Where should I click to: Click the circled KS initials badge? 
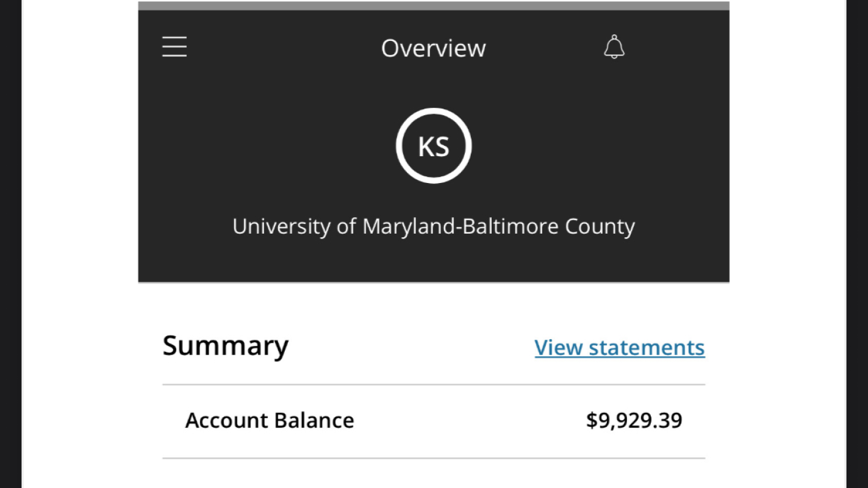[433, 145]
